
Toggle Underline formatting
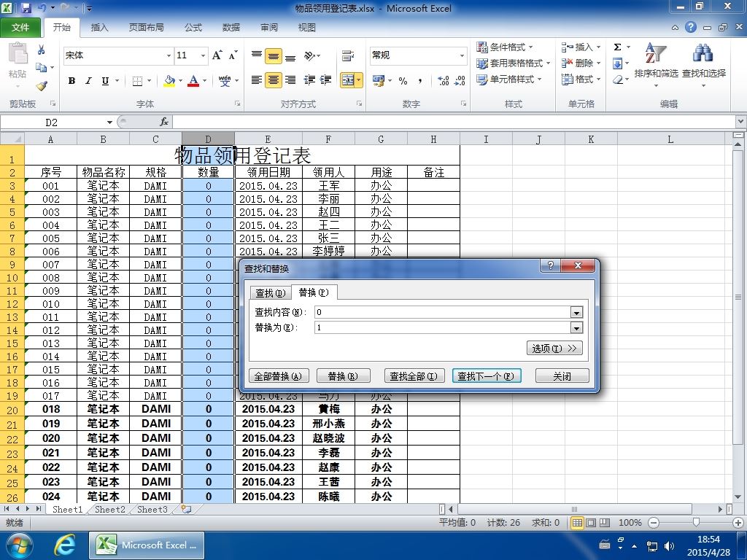pyautogui.click(x=105, y=81)
